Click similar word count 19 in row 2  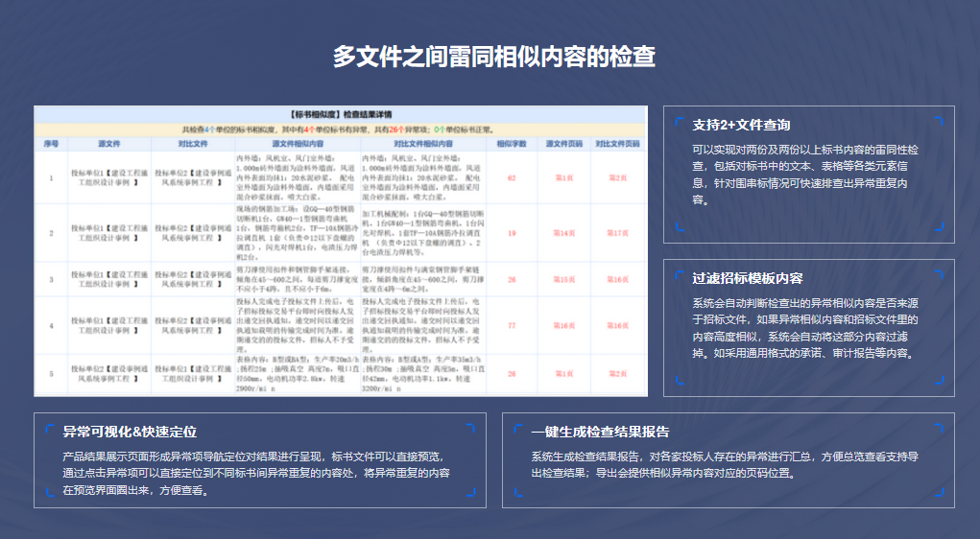pyautogui.click(x=512, y=233)
